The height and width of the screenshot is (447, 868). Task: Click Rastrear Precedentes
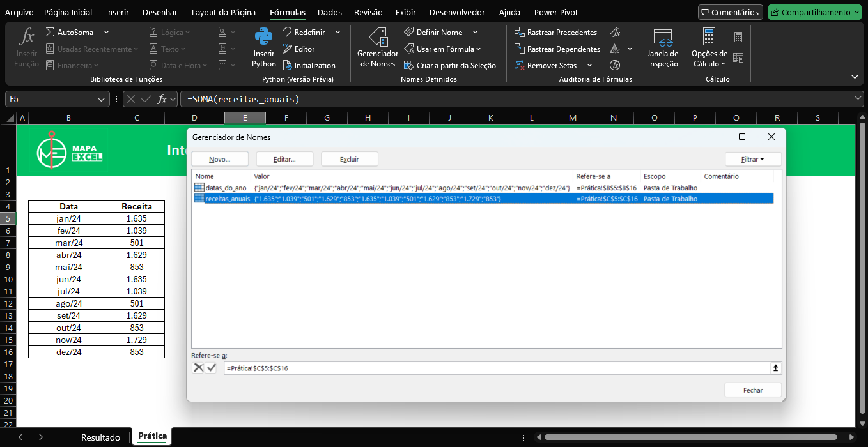point(555,32)
